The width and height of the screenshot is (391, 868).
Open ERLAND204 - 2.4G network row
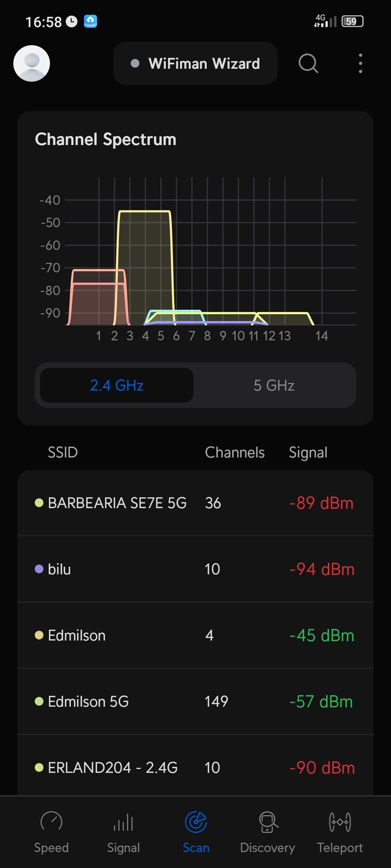[195, 767]
